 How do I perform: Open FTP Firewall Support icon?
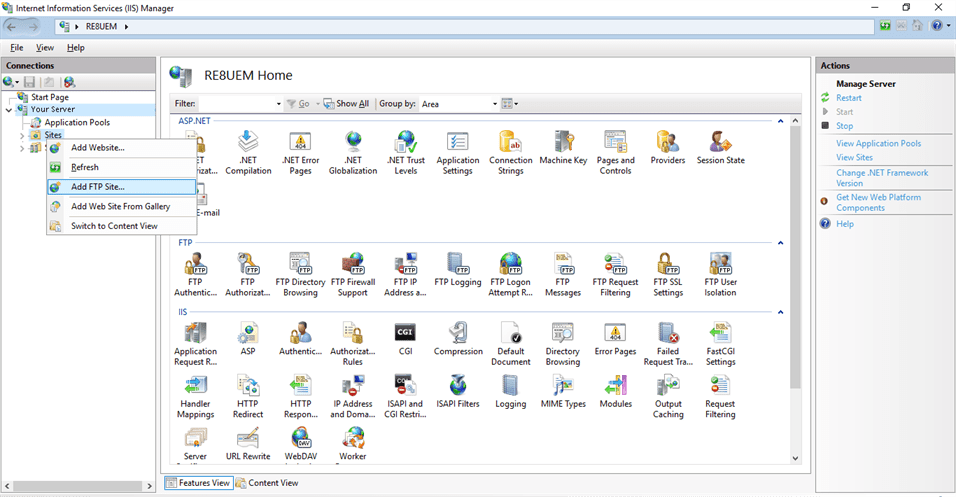coord(353,274)
